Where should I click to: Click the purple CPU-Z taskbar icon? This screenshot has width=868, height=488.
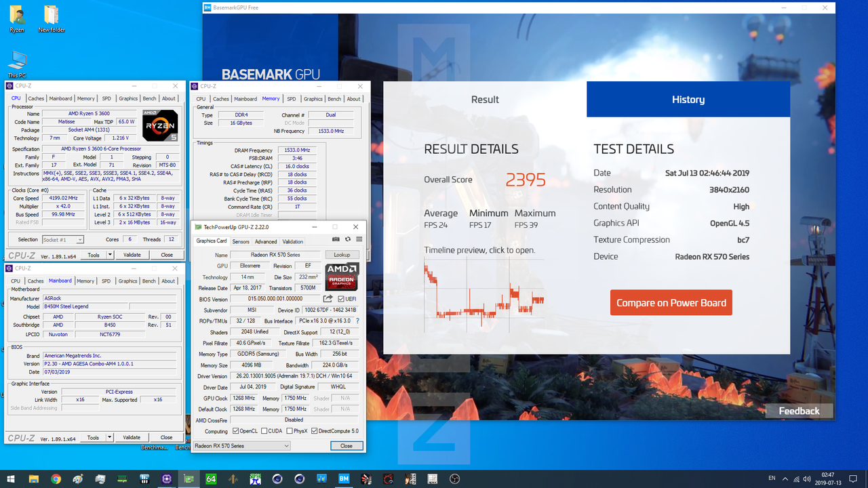(x=167, y=479)
